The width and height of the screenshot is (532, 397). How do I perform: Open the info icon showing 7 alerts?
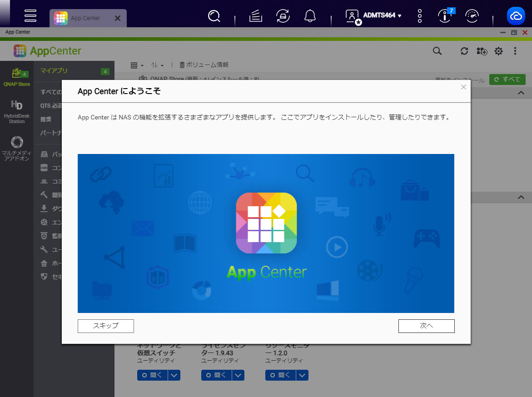coord(445,15)
